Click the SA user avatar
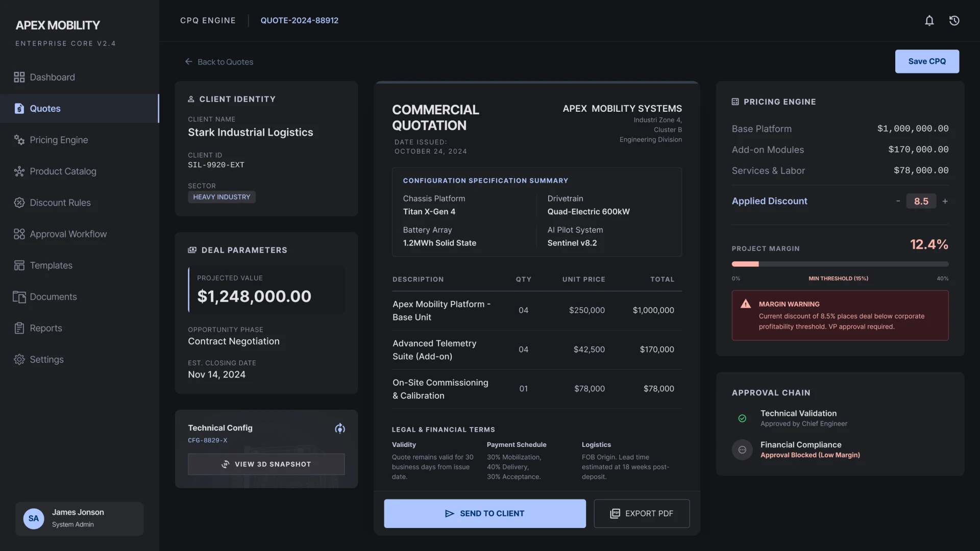The image size is (980, 551). pos(34,518)
